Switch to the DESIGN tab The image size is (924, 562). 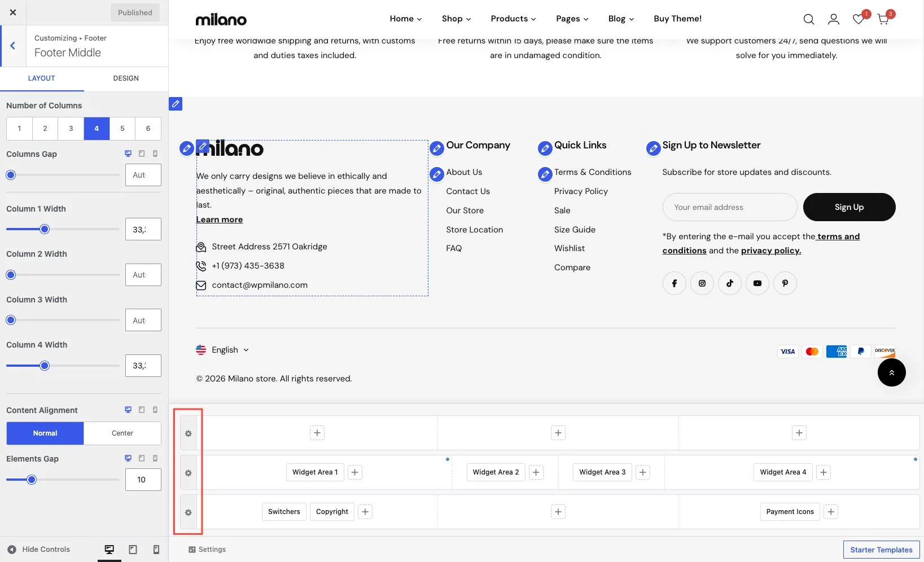(126, 78)
